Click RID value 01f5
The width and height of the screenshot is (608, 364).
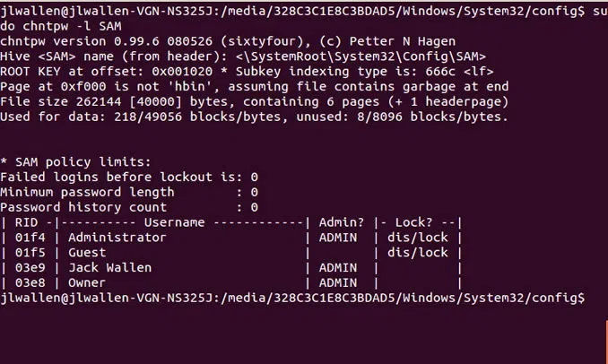coord(30,253)
